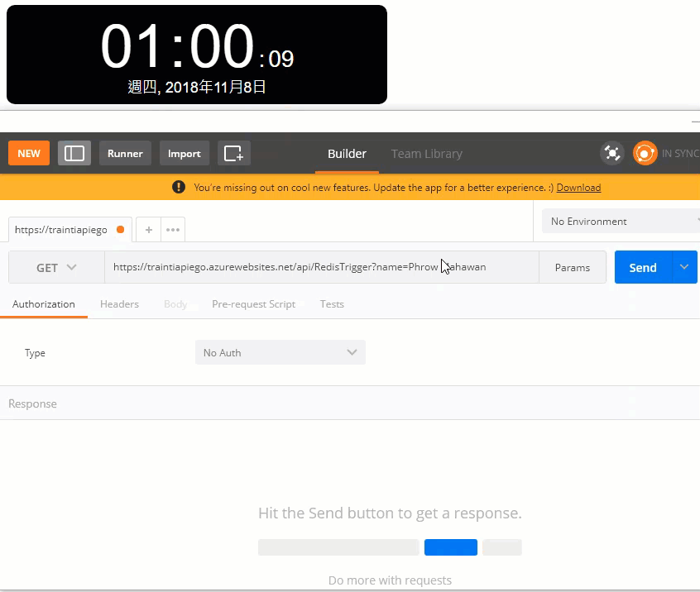Open a new window icon
This screenshot has height=592, width=700.
(x=234, y=154)
